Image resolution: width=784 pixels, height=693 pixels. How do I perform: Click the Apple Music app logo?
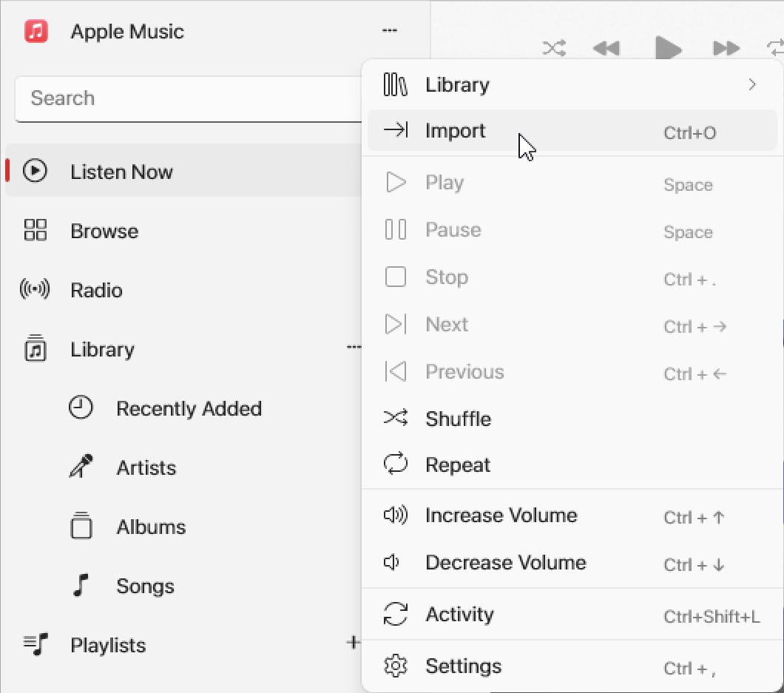36,31
